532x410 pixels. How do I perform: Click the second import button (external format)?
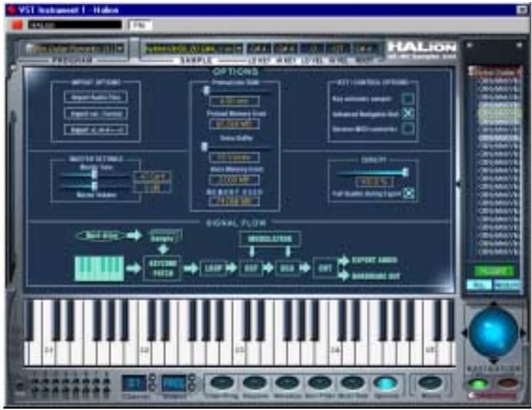(x=96, y=114)
